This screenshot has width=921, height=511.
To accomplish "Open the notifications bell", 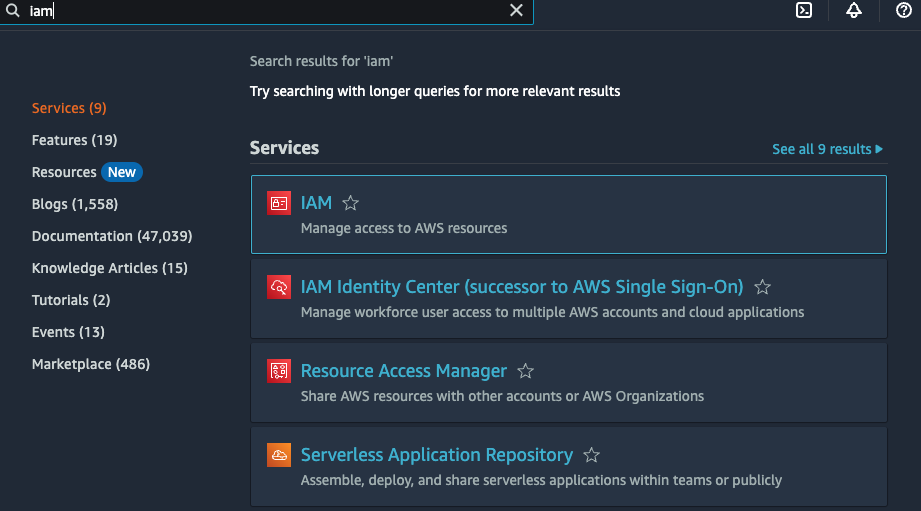I will (x=853, y=11).
